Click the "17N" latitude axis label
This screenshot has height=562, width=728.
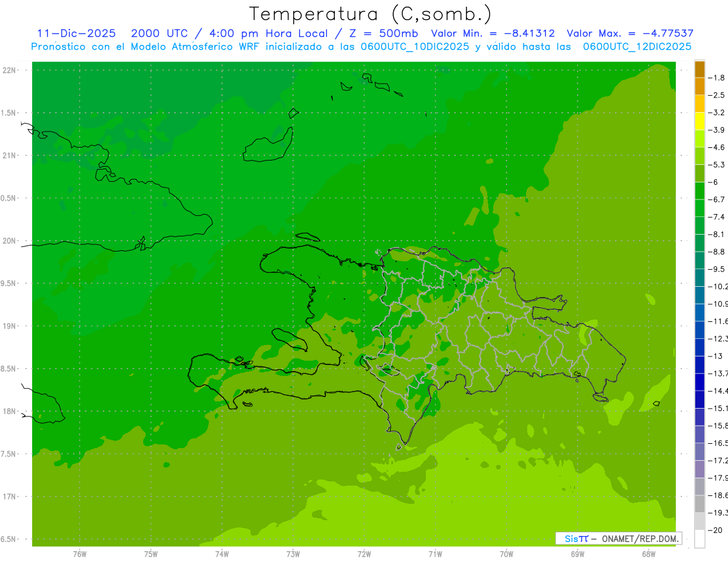pos(9,497)
